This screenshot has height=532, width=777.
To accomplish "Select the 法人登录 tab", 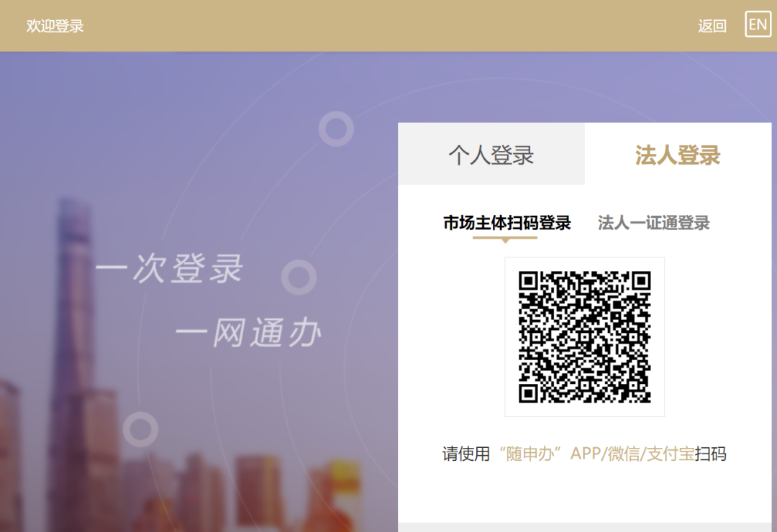I will [x=678, y=155].
